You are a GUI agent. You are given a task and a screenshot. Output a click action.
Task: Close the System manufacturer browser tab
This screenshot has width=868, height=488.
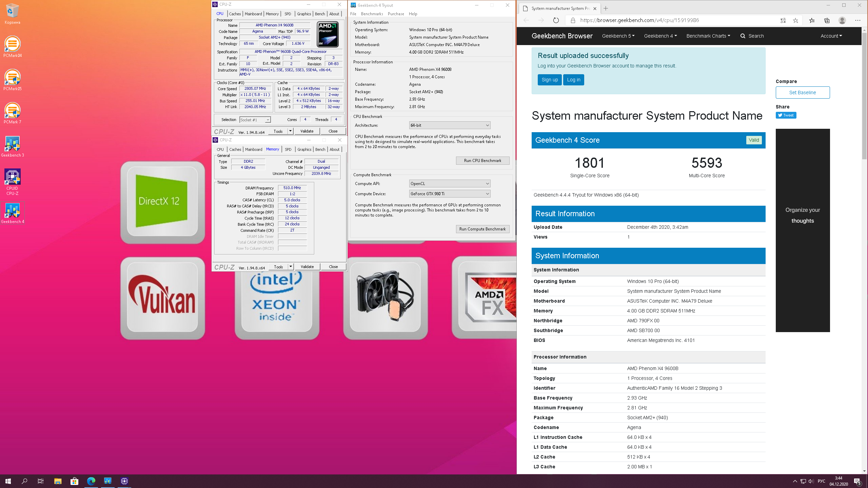595,8
